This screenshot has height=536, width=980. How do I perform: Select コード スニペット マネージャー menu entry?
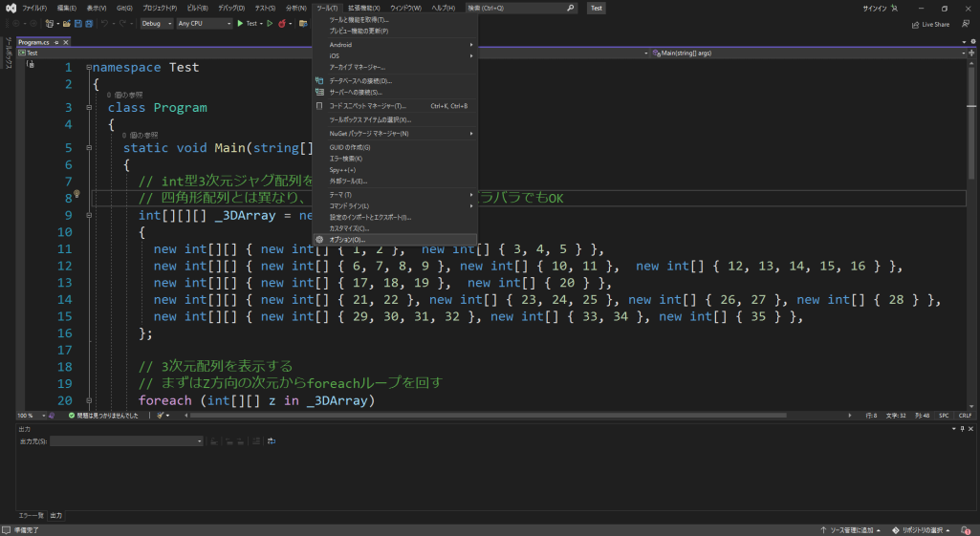tap(395, 106)
